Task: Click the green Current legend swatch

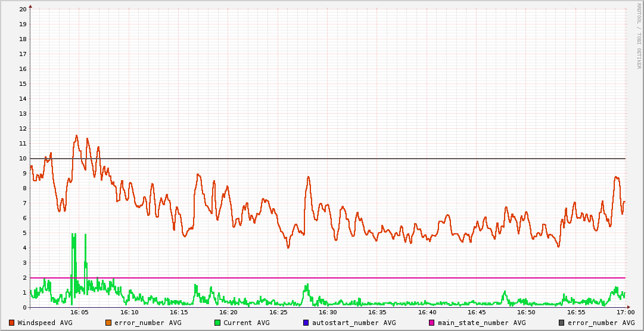Action: (217, 323)
